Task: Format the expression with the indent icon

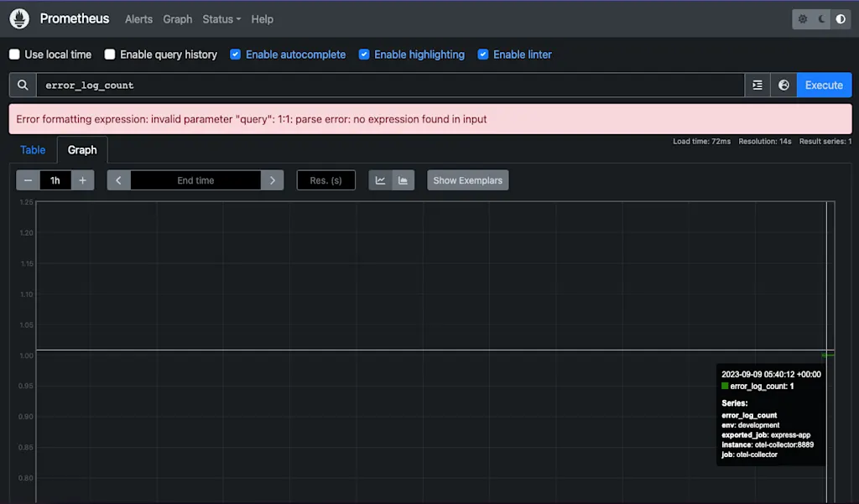Action: pyautogui.click(x=757, y=85)
